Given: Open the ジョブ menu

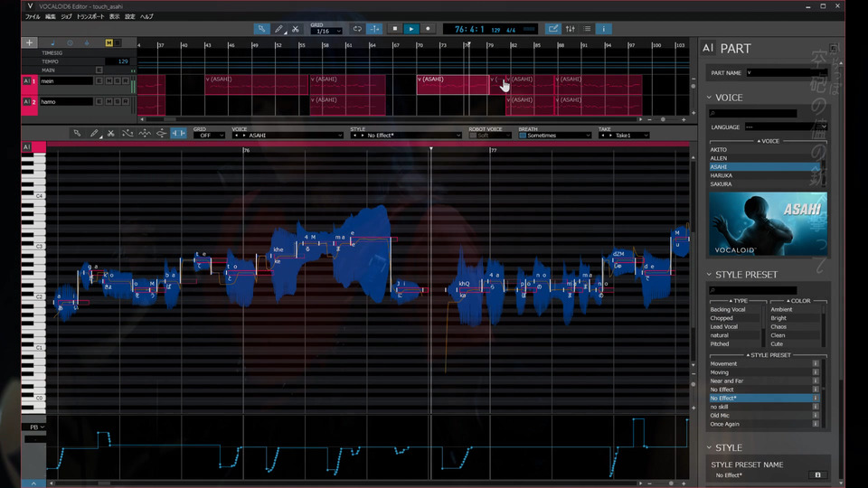Looking at the screenshot, I should [x=66, y=16].
